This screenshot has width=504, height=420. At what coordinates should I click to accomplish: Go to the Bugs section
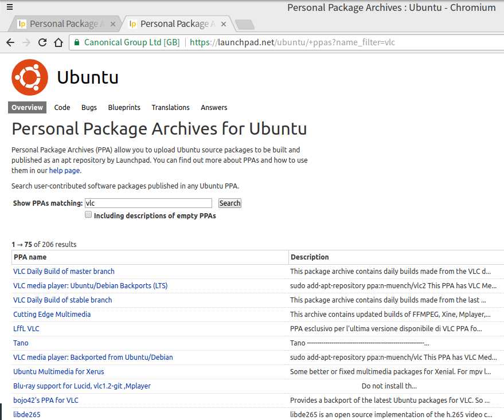[x=89, y=107]
